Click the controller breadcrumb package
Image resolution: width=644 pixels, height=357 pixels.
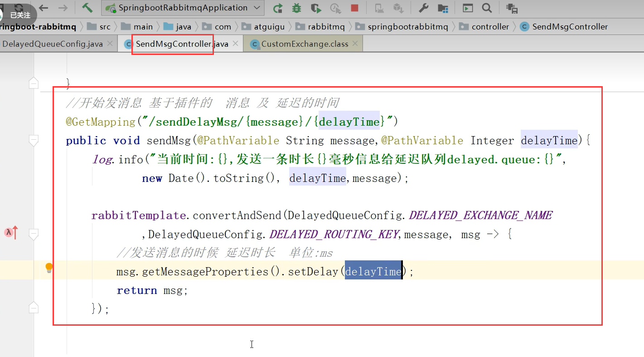coord(484,26)
